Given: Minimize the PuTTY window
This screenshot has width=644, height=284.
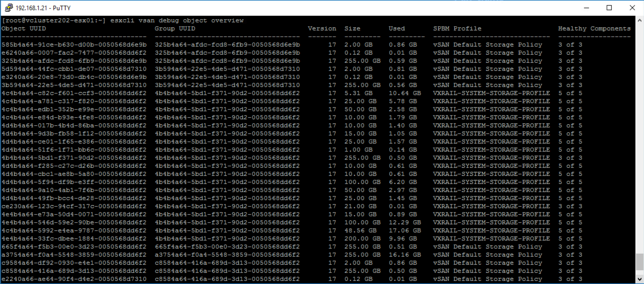Looking at the screenshot, I should click(587, 8).
